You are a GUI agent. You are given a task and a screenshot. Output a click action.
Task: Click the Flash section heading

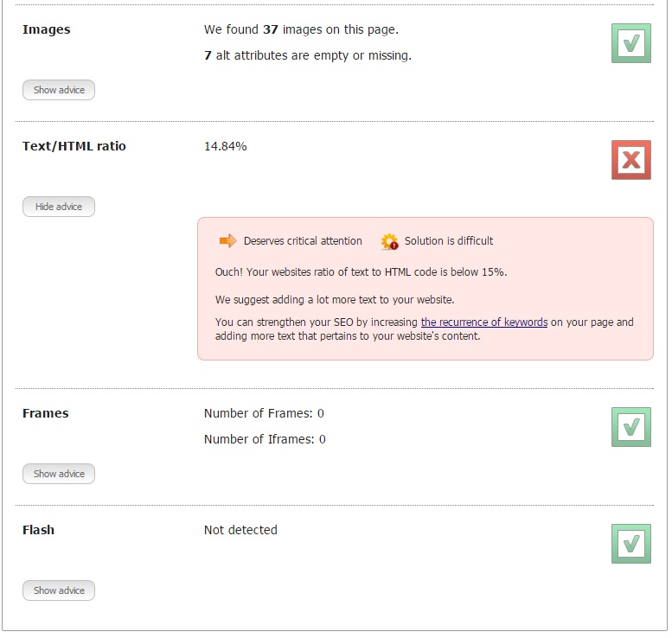(39, 530)
